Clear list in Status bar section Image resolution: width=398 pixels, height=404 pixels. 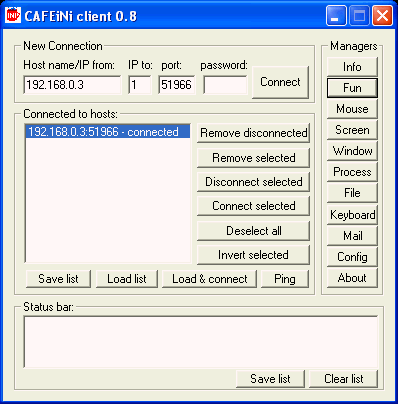click(x=344, y=379)
